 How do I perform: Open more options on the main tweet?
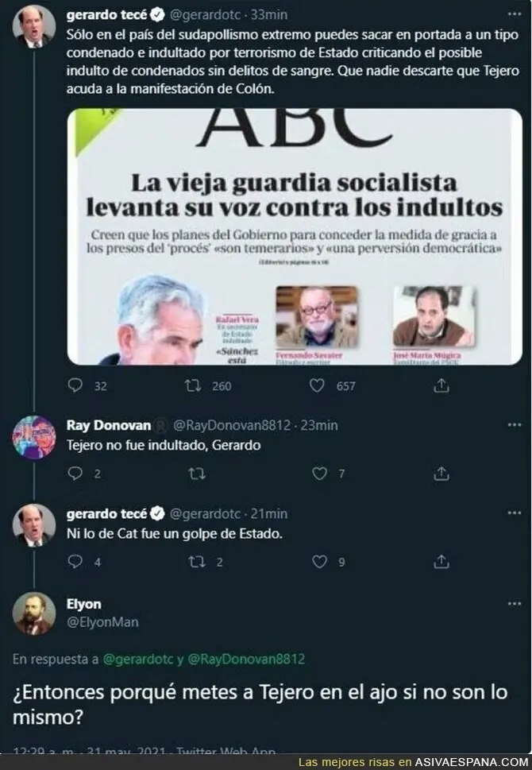pos(515,14)
